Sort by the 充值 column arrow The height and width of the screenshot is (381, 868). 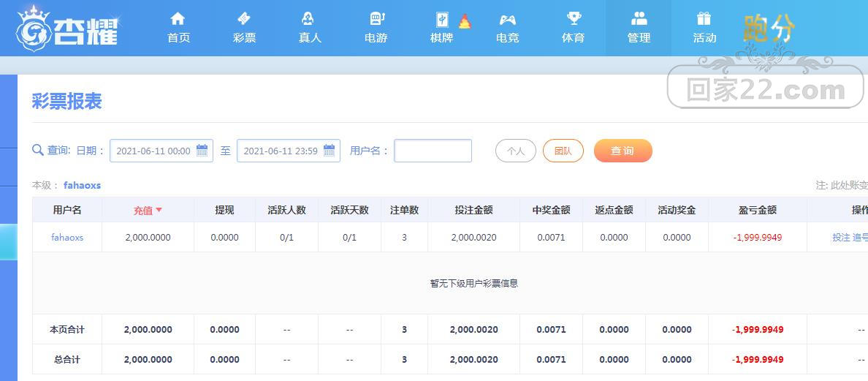pos(159,210)
